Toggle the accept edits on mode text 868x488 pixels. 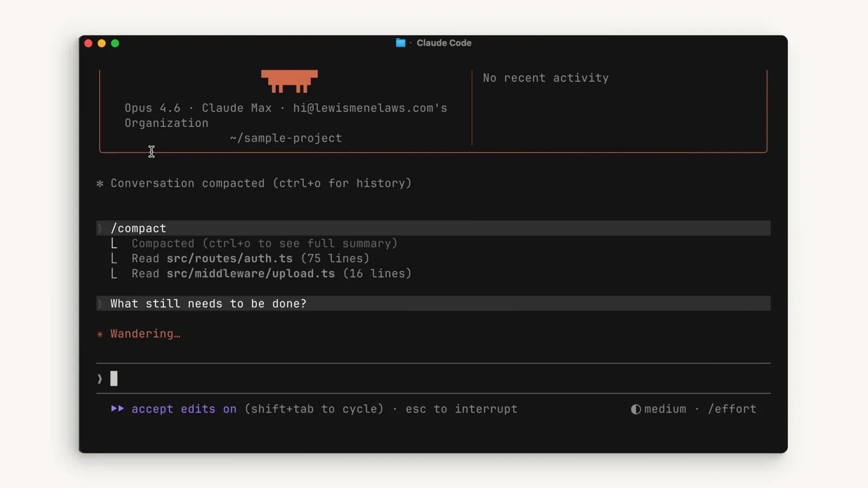click(184, 409)
